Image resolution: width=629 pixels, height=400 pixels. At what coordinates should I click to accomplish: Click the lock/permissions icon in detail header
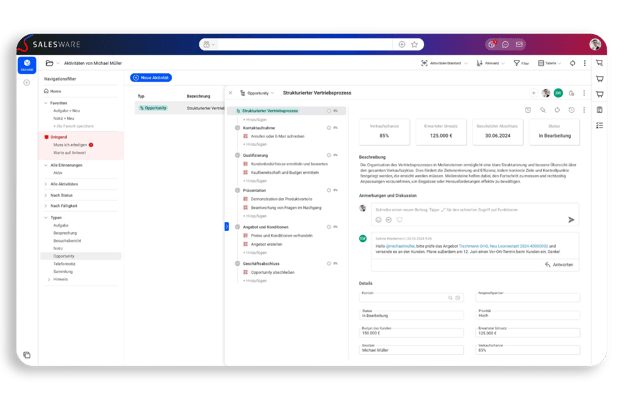pyautogui.click(x=571, y=93)
